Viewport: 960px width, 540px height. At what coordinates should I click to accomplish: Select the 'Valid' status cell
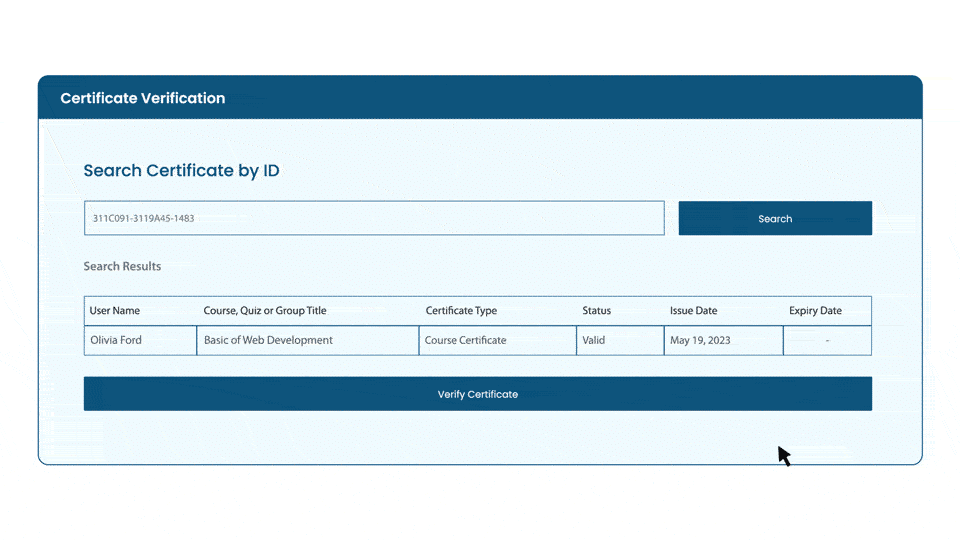point(620,340)
